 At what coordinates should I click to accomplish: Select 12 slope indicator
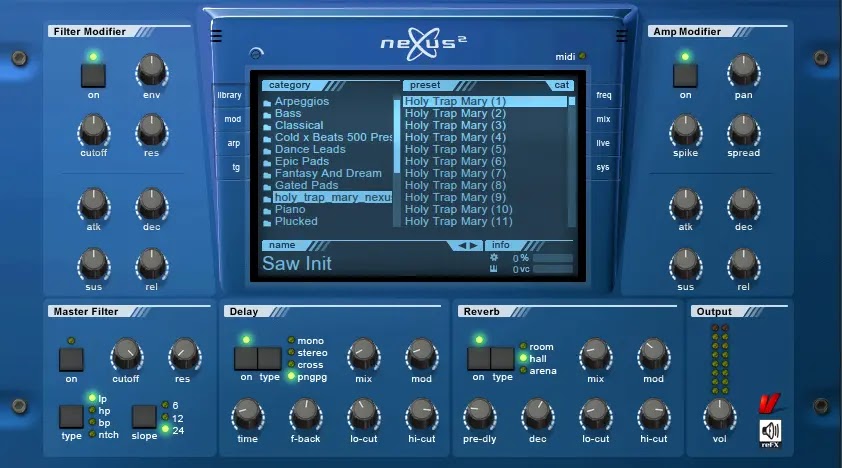pyautogui.click(x=165, y=418)
